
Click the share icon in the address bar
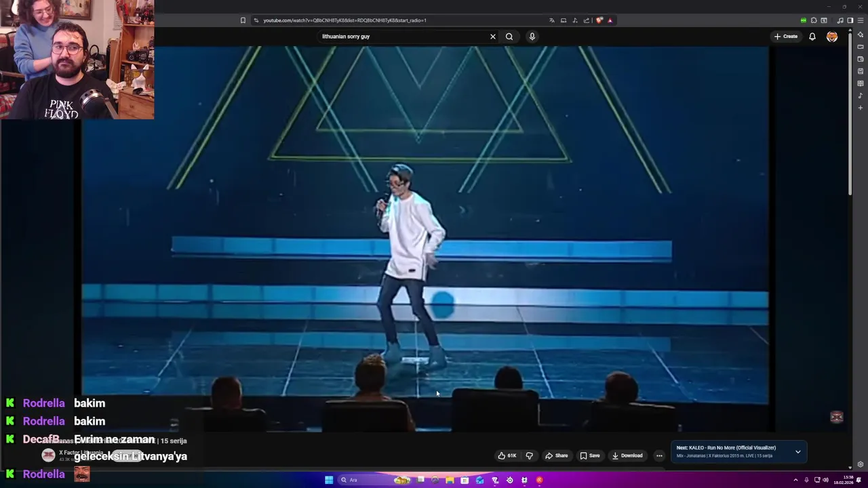pos(587,20)
